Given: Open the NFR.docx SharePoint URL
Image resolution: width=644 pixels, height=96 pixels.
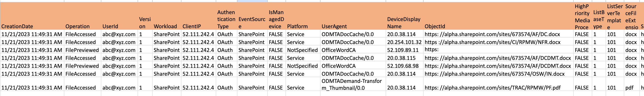Looking at the screenshot, I should (x=493, y=42).
